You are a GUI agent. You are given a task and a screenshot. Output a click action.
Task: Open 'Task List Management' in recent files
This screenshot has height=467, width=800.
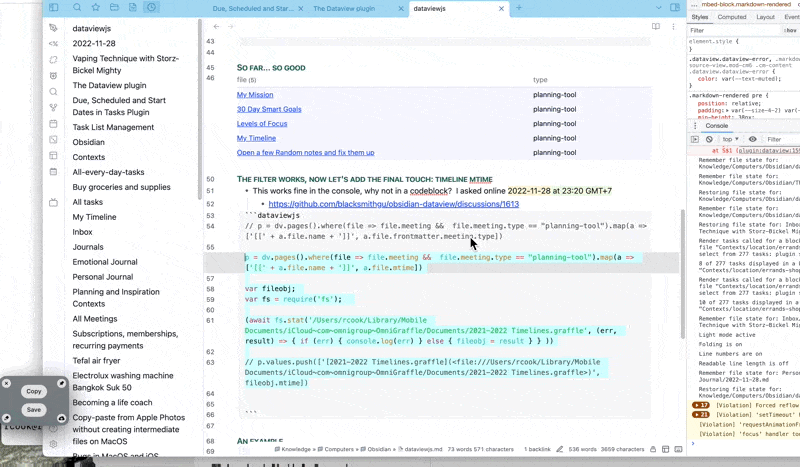[113, 127]
